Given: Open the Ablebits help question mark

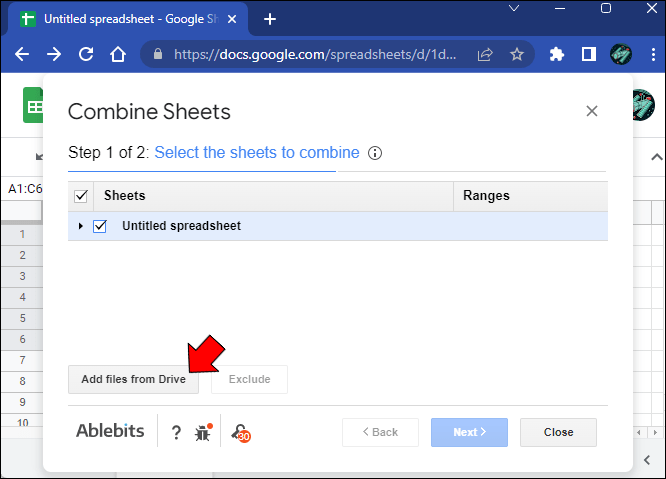Looking at the screenshot, I should click(x=176, y=432).
